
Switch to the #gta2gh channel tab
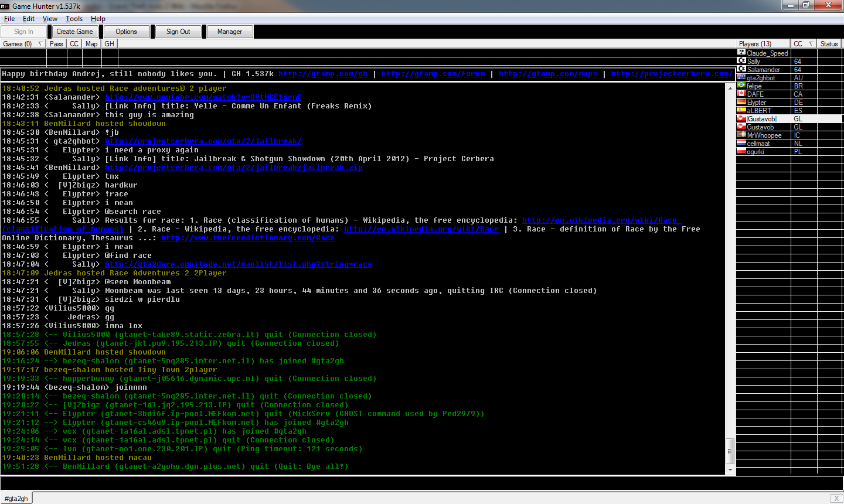click(16, 498)
